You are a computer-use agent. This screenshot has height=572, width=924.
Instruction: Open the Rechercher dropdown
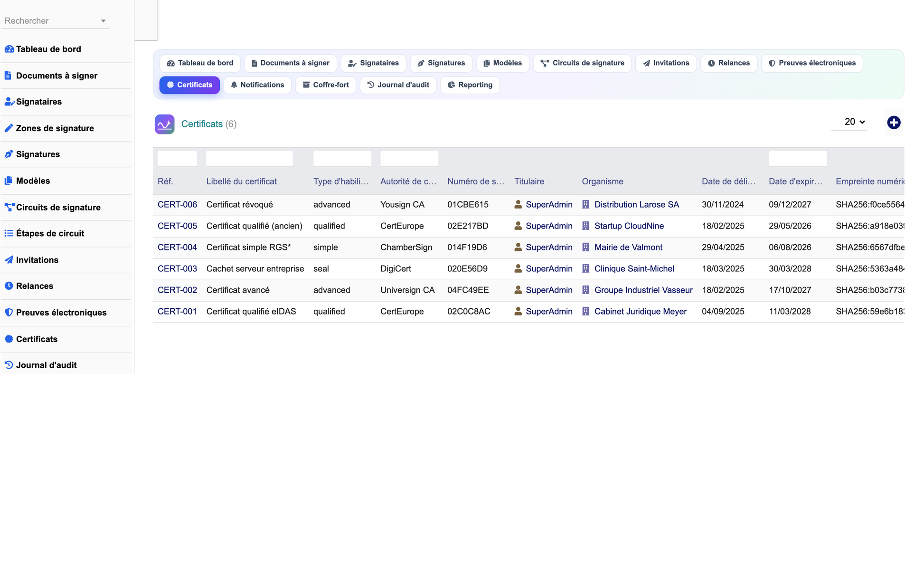tap(55, 21)
